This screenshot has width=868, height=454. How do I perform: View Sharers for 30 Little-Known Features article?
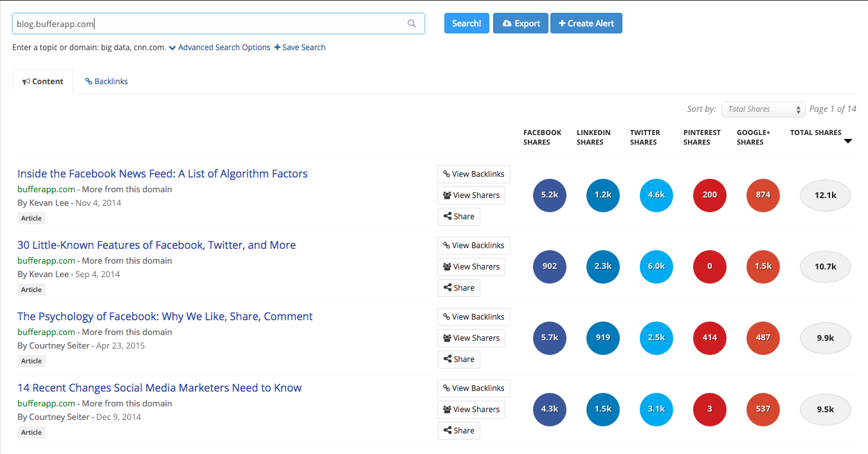pos(471,267)
